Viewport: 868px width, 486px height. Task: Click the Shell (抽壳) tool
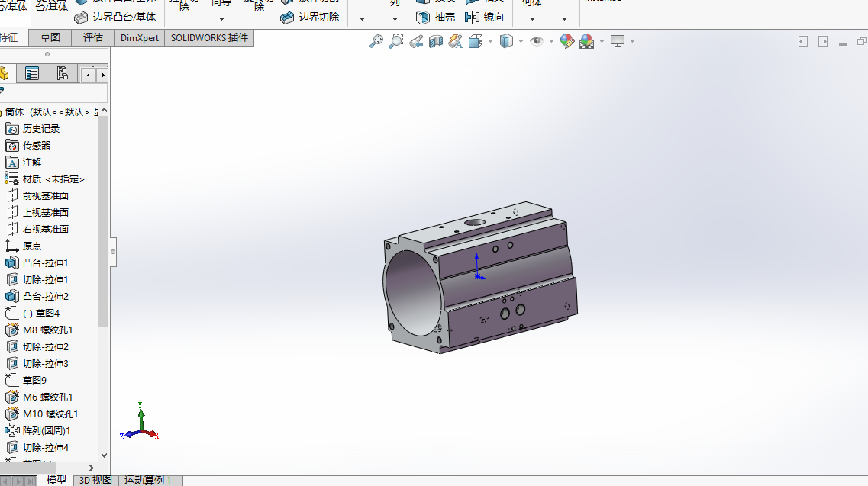pyautogui.click(x=436, y=17)
